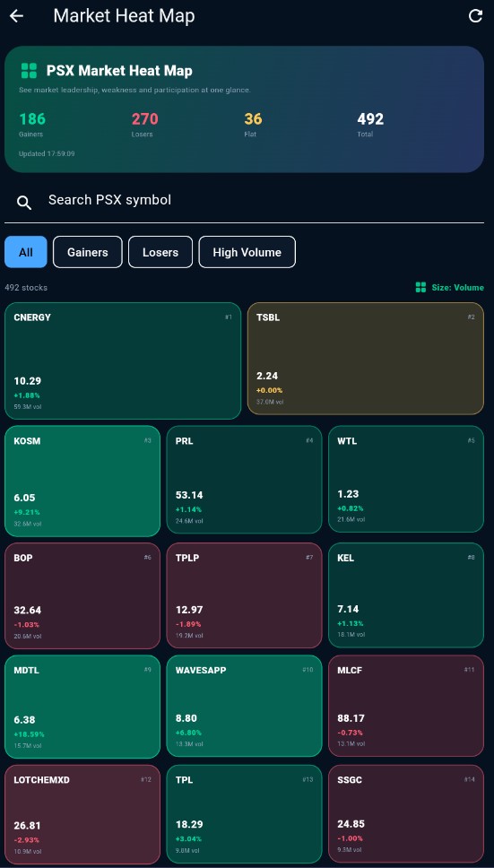Screen dimensions: 494x868
Task: Open the SSGC stock tile
Action: pos(406,815)
